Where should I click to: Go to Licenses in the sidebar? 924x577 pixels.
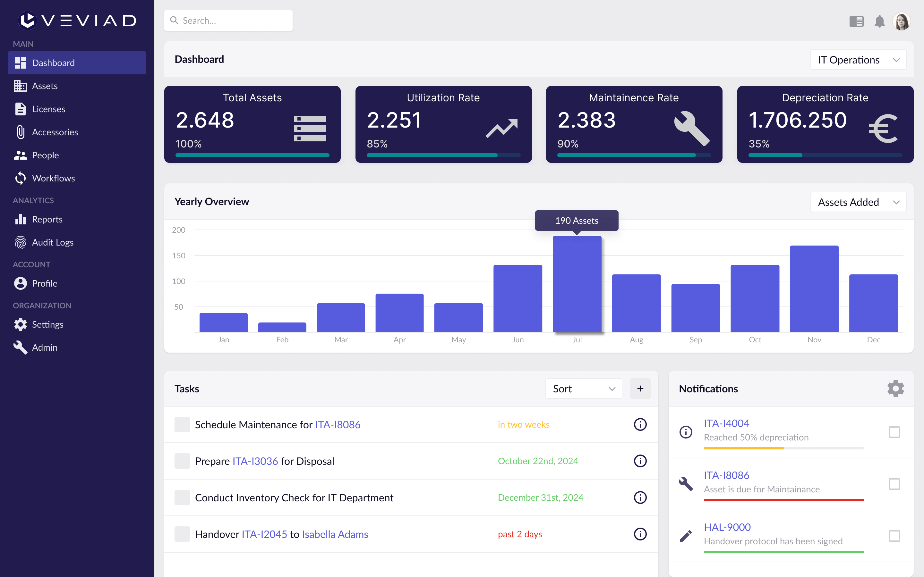coord(48,109)
